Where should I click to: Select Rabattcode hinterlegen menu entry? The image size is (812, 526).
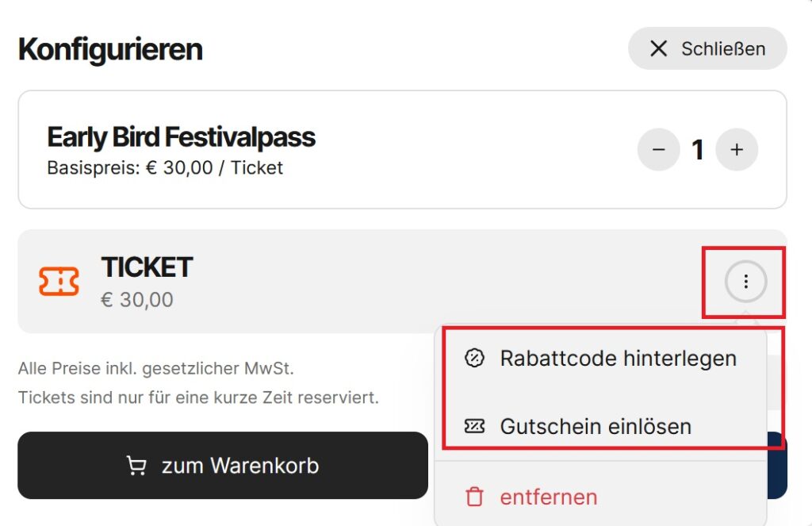pyautogui.click(x=601, y=358)
